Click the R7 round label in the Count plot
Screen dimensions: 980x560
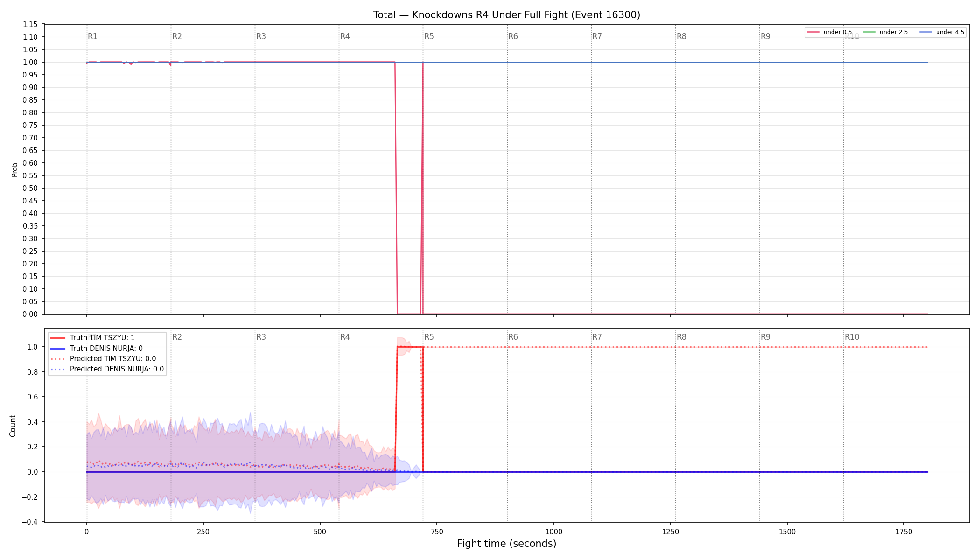coord(597,337)
